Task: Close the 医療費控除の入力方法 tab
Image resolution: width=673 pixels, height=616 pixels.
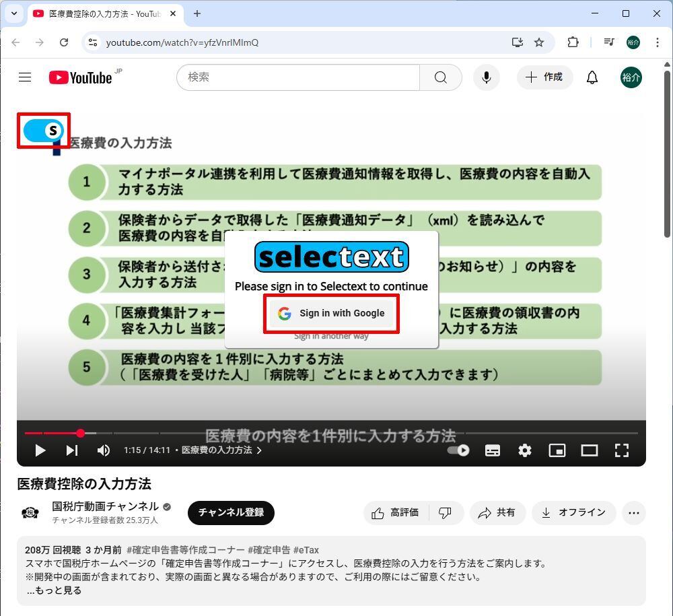Action: click(x=173, y=13)
